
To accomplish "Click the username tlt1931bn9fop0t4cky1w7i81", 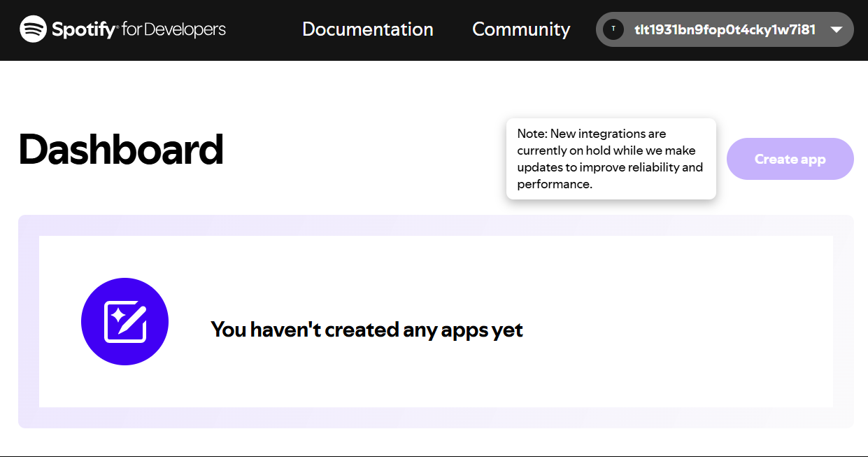I will tap(725, 29).
